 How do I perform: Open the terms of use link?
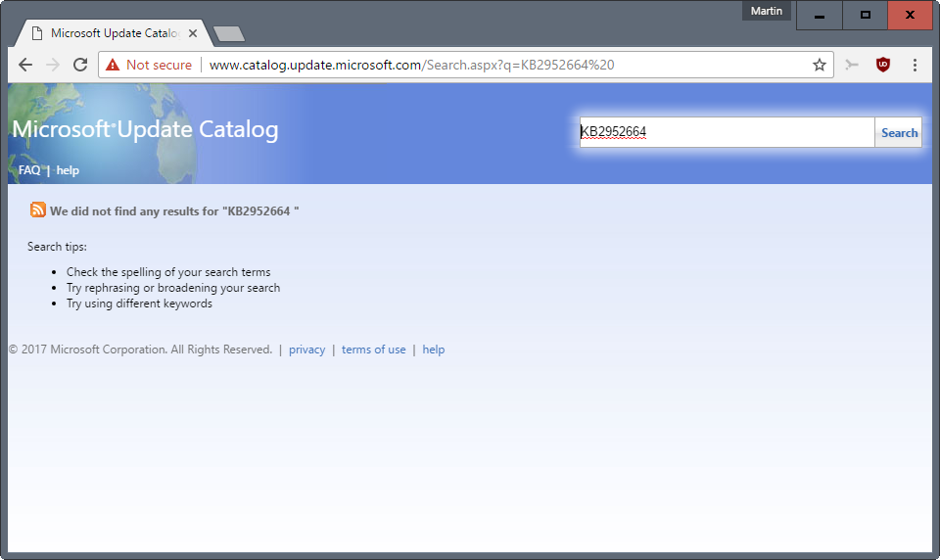pos(373,350)
